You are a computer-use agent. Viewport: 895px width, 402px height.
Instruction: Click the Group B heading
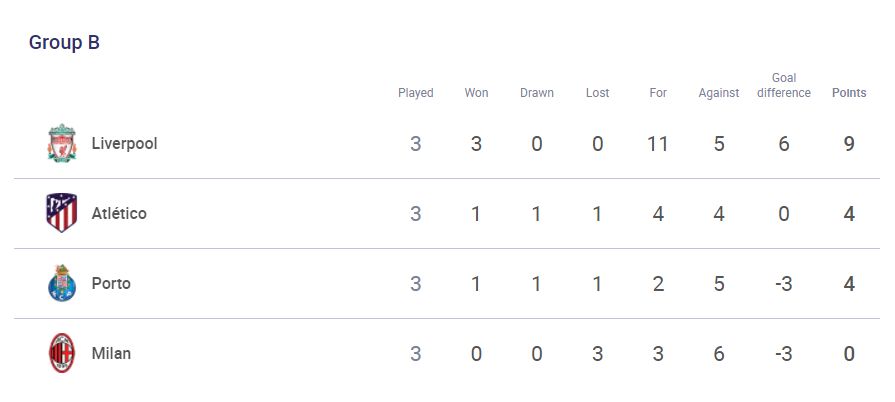pos(64,42)
